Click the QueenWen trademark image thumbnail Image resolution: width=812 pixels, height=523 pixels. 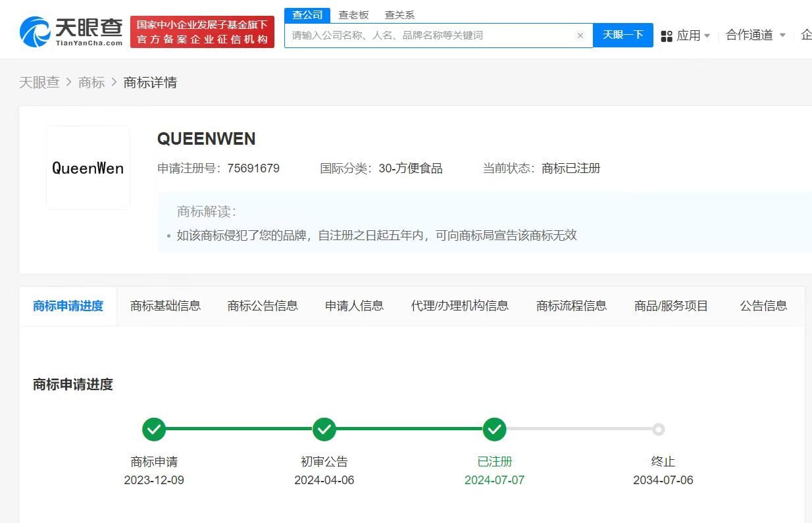(88, 167)
